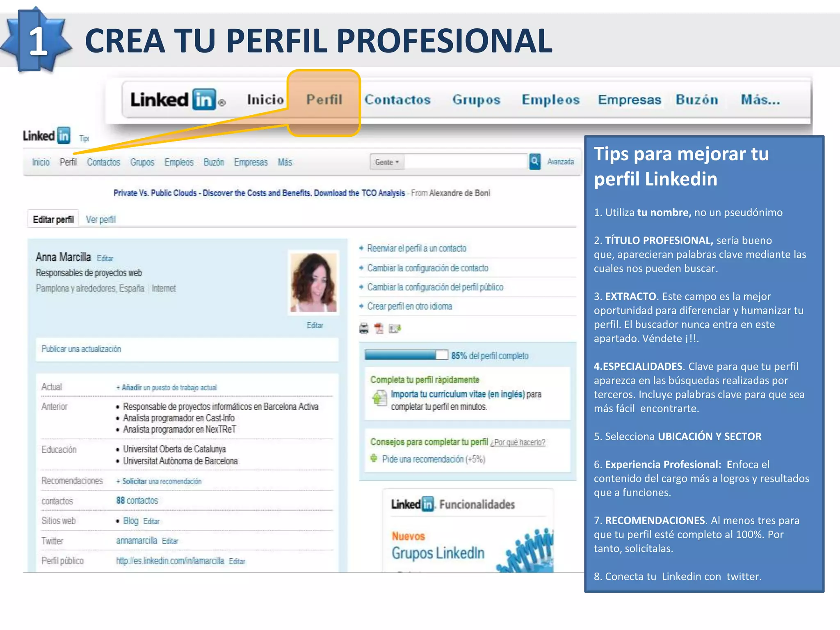
Task: Click green plus icon beside Pide una recomendación
Action: [374, 458]
